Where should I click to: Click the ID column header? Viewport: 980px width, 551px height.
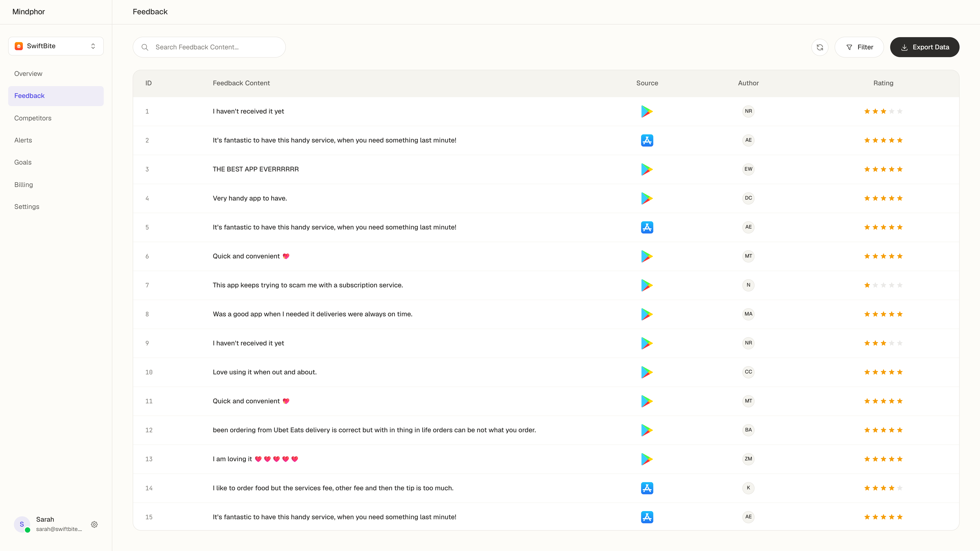(148, 83)
